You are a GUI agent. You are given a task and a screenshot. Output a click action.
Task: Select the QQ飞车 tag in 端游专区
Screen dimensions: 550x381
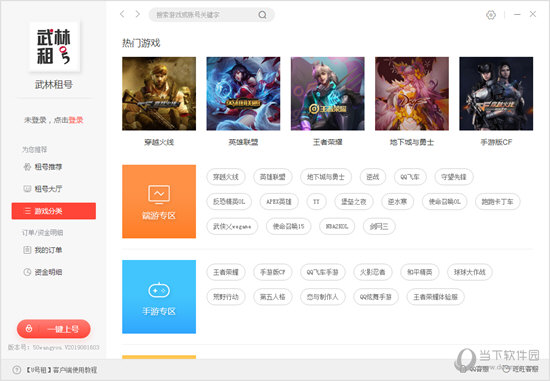[410, 177]
